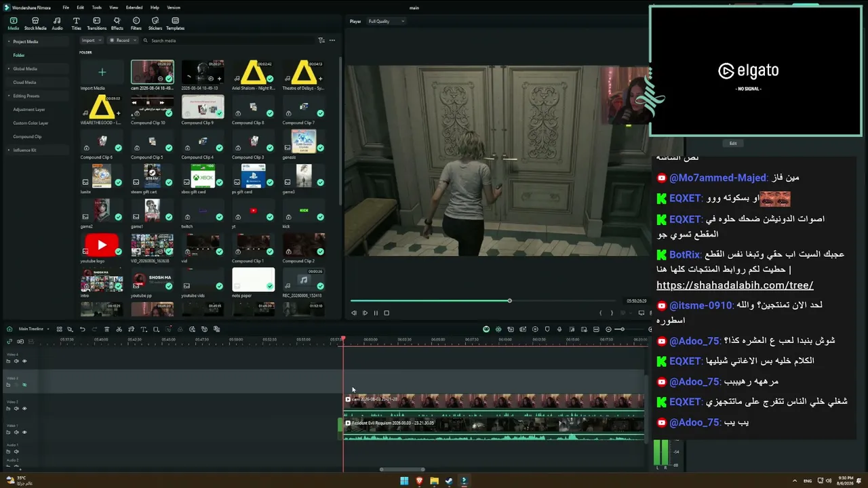Open Steam from the taskbar
The image size is (868, 488).
pos(449,481)
